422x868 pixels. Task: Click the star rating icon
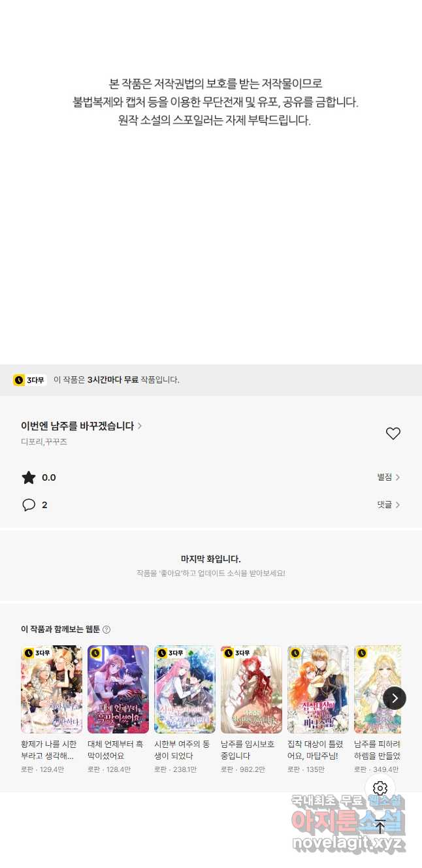click(x=29, y=477)
